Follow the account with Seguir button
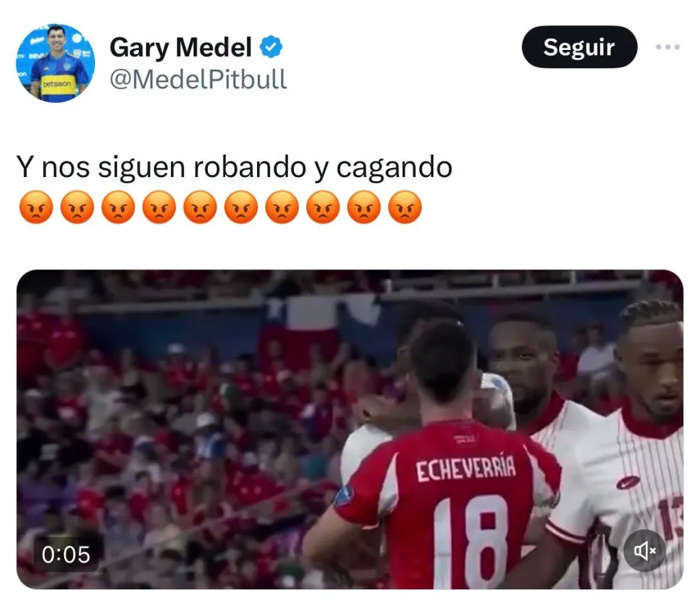The image size is (700, 603). pos(579,47)
